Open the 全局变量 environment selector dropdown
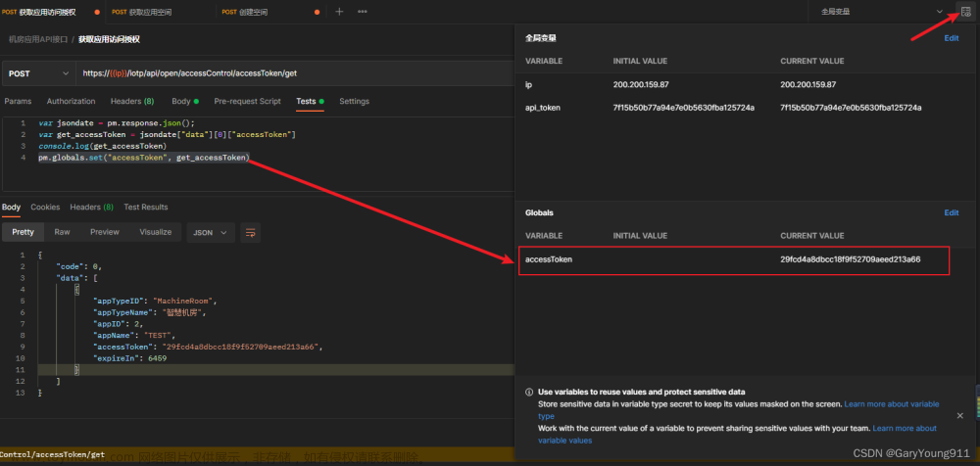This screenshot has height=466, width=980. [881, 11]
